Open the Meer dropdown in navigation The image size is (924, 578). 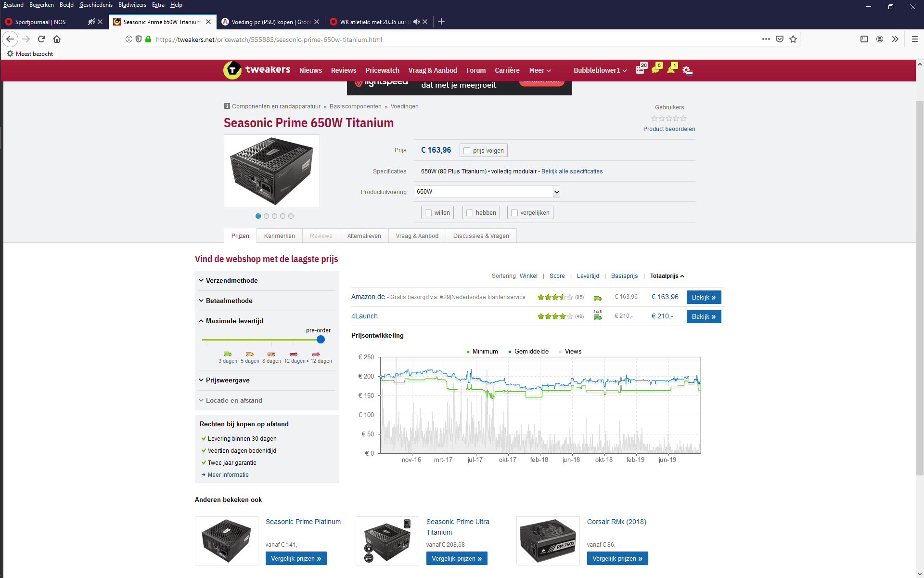[540, 70]
